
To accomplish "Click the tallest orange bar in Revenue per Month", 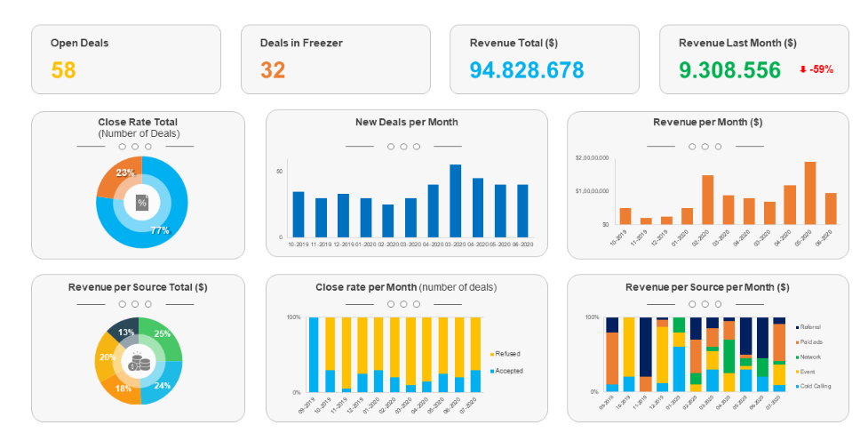I will (809, 193).
